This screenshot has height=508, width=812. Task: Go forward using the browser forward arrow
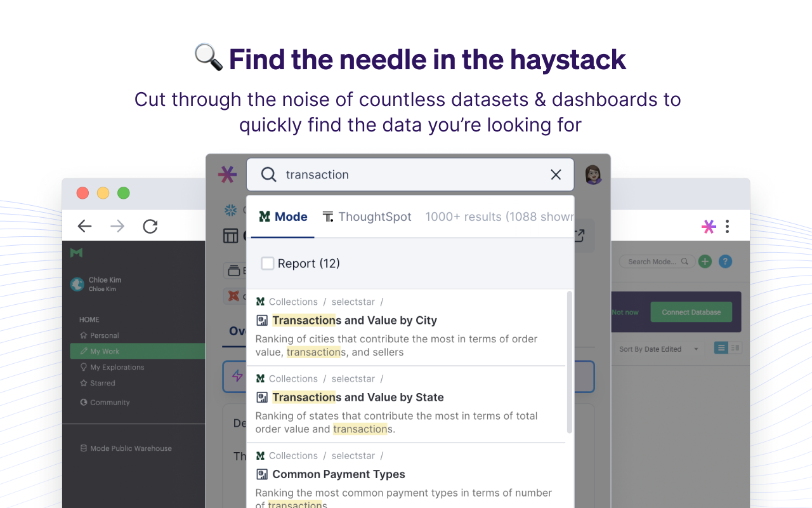pyautogui.click(x=117, y=226)
